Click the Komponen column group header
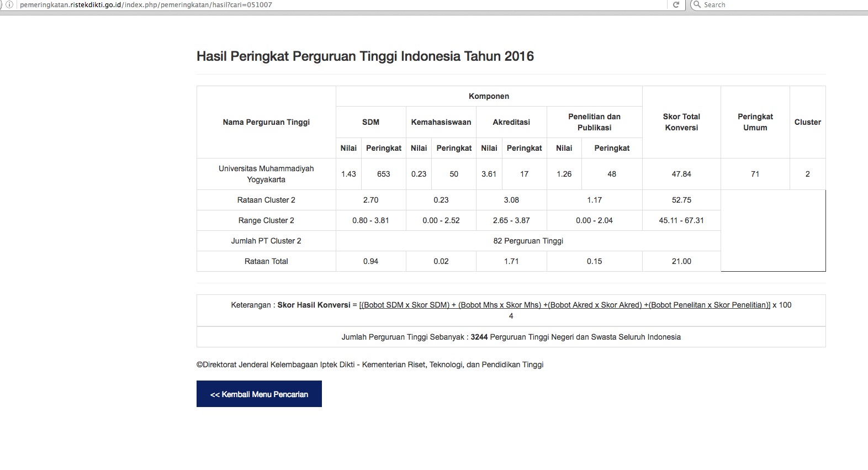868x470 pixels. pos(489,96)
